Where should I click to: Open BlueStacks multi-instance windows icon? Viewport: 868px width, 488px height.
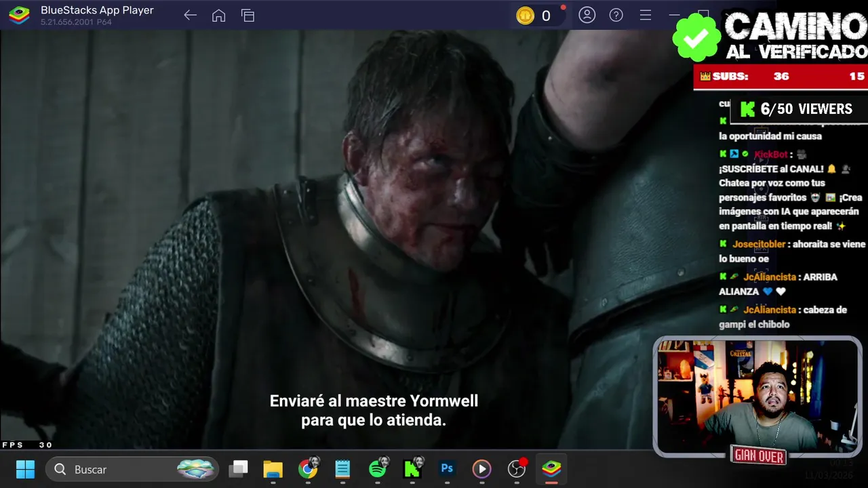[248, 16]
